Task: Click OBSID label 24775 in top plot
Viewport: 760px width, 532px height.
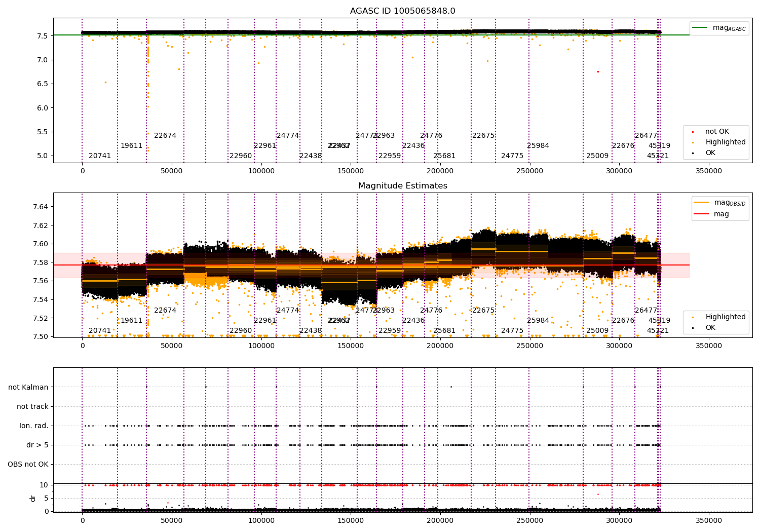Action: 512,156
